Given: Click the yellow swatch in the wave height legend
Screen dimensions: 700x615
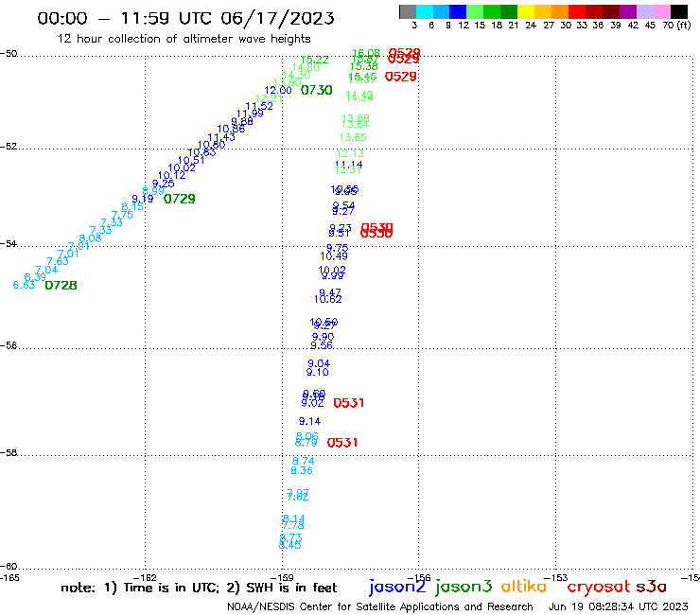Looking at the screenshot, I should coord(527,11).
